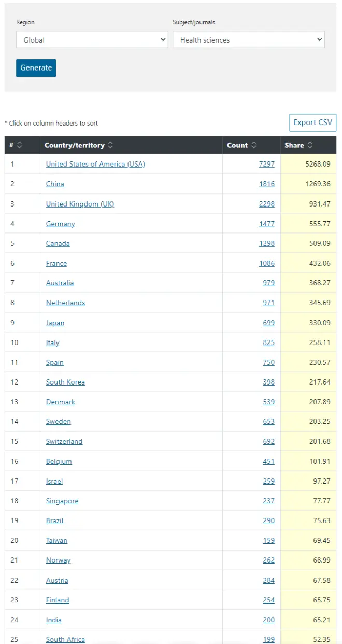Open the United States of America link
Image resolution: width=342 pixels, height=644 pixels.
95,164
